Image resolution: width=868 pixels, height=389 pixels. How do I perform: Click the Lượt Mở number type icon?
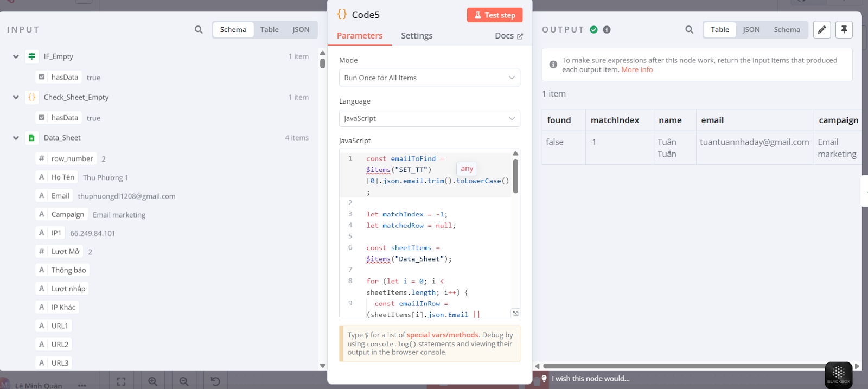pyautogui.click(x=42, y=251)
